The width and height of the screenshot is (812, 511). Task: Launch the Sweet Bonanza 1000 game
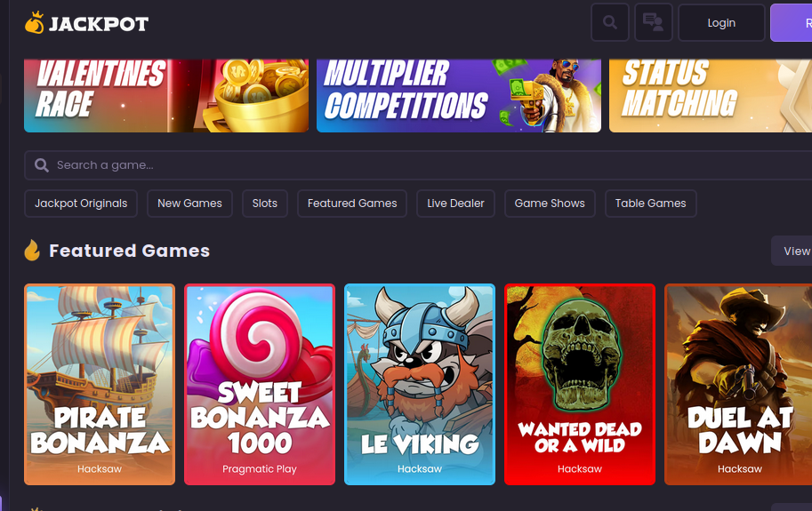(x=260, y=384)
